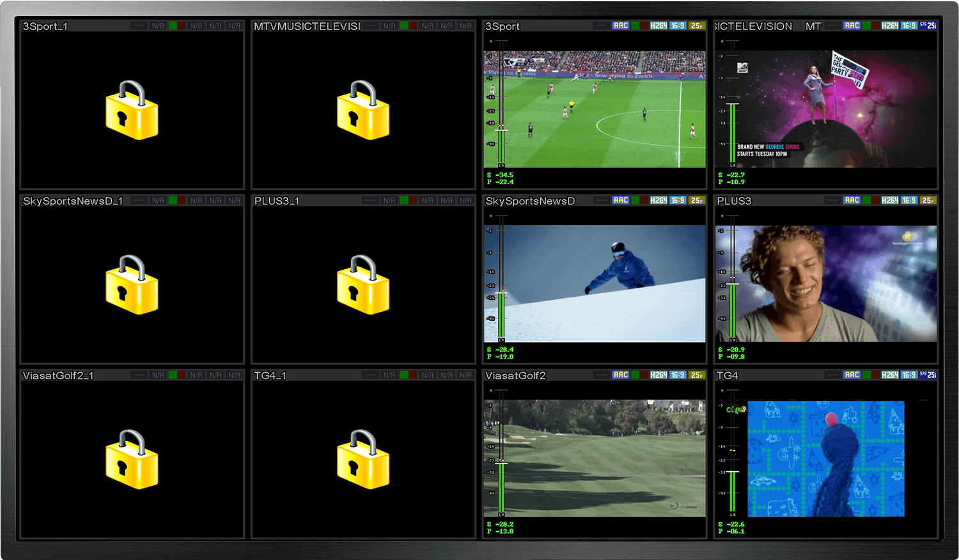This screenshot has width=959, height=560.
Task: Click the AAC badge on the TG4 tile
Action: pyautogui.click(x=852, y=375)
